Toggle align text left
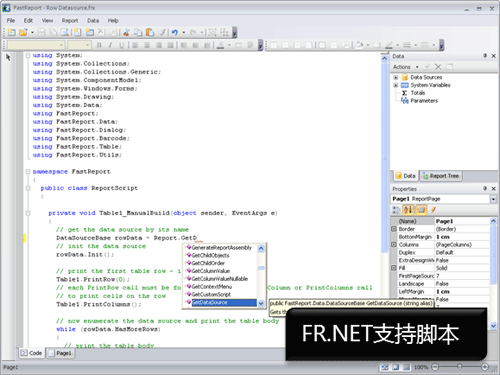 click(135, 45)
